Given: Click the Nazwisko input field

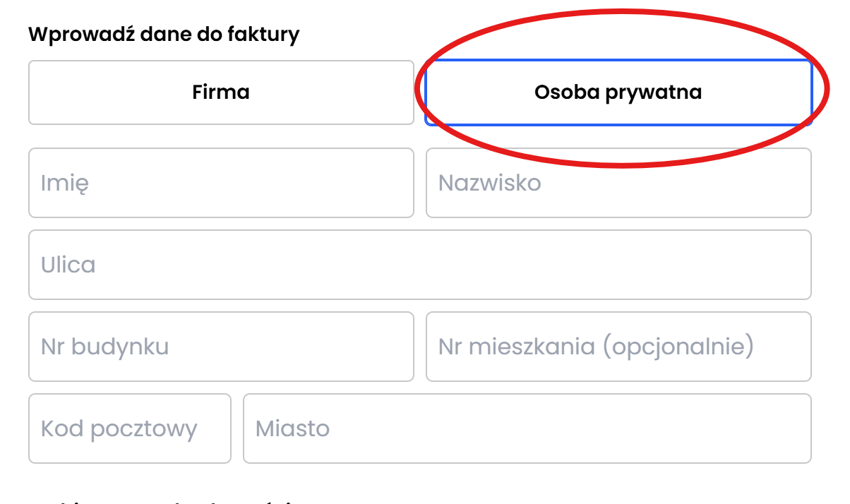Looking at the screenshot, I should coord(618,183).
